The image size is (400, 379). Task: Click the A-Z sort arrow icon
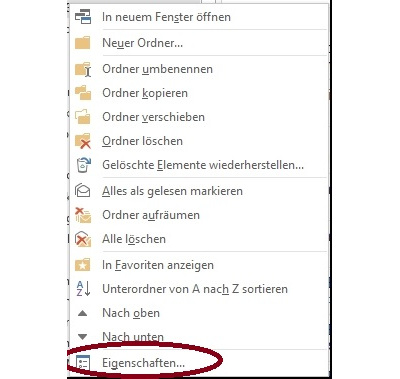[83, 289]
